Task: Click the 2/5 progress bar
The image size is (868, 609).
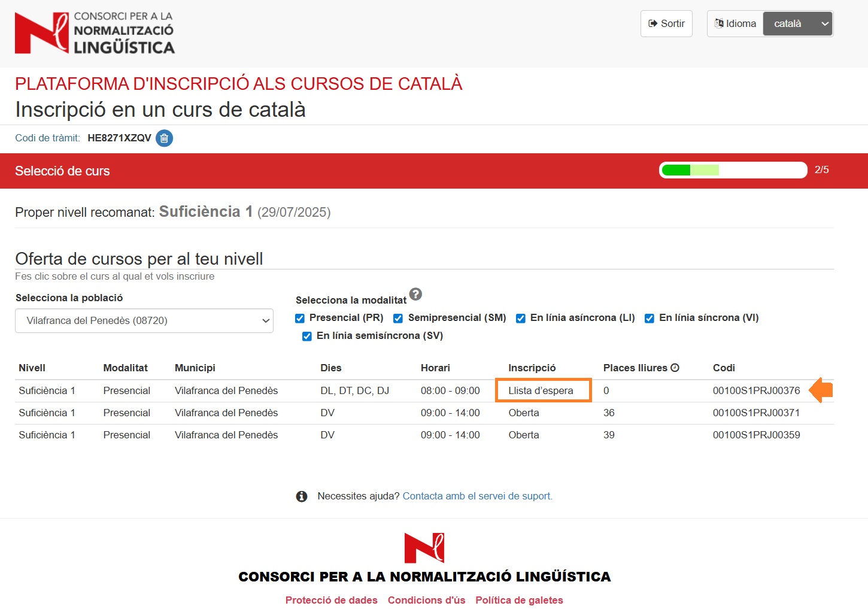Action: (x=733, y=170)
